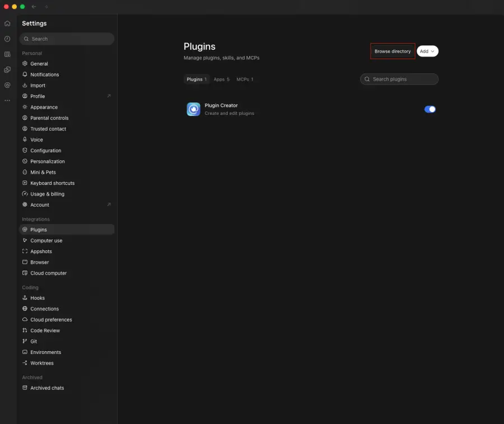Screen dimensions: 504x424
Task: Click the Notifications bell icon
Action: (25, 74)
